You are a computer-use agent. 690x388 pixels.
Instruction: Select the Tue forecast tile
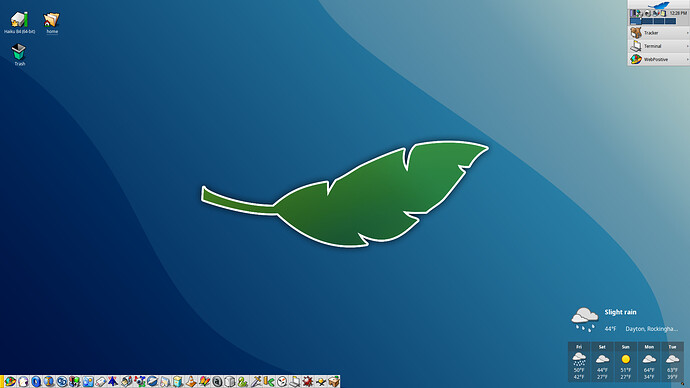[x=672, y=362]
